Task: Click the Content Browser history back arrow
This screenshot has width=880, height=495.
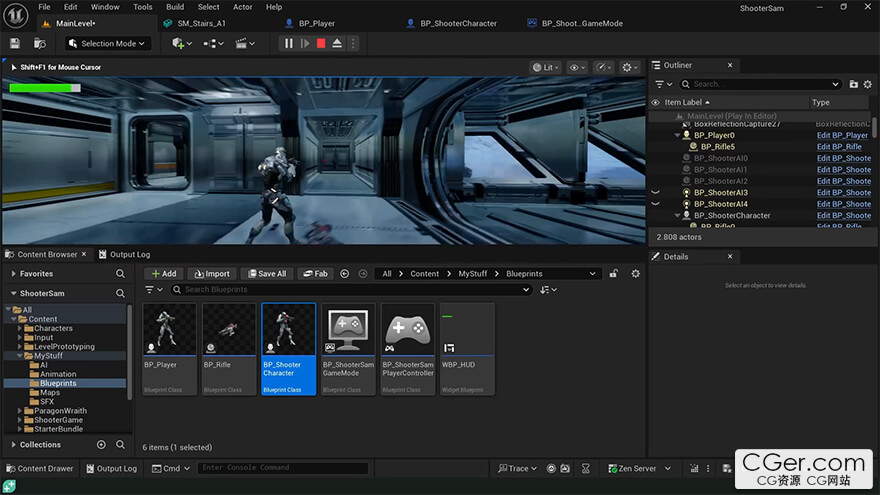Action: coord(345,273)
